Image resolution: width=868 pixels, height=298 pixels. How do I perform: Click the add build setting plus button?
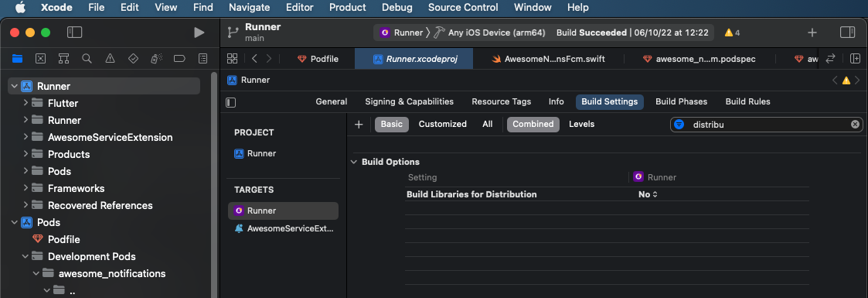click(359, 125)
